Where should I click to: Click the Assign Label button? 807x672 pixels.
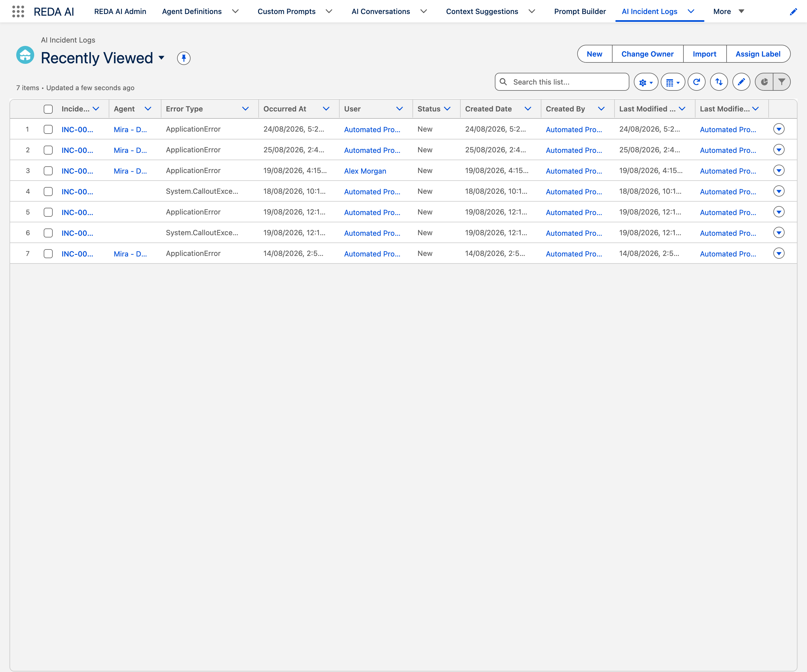pos(758,54)
